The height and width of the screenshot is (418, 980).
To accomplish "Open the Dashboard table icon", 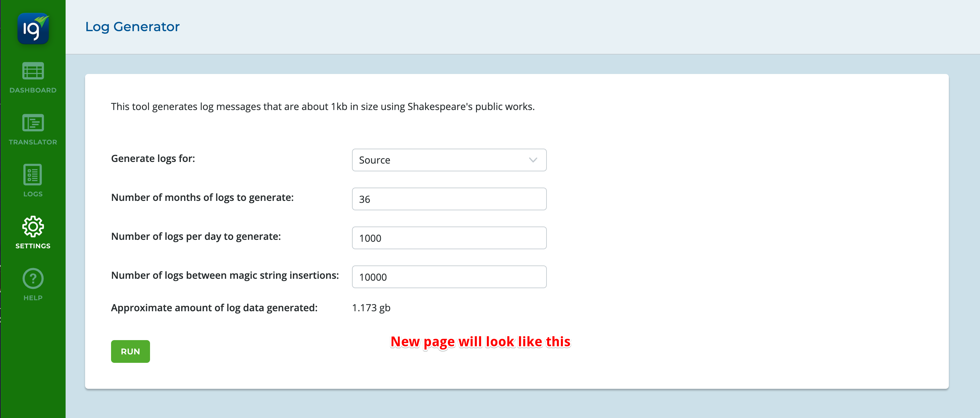I will (33, 71).
